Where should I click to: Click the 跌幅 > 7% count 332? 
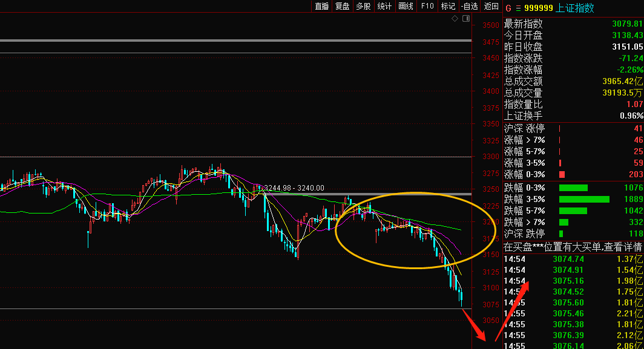tap(636, 222)
